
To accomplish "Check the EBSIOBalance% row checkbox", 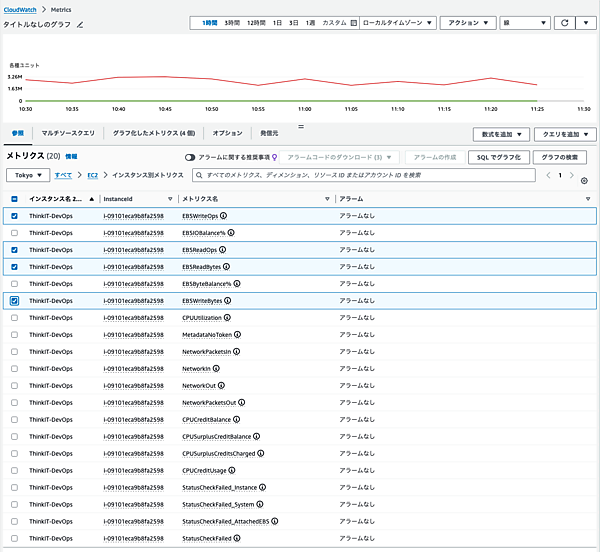I will 14,232.
